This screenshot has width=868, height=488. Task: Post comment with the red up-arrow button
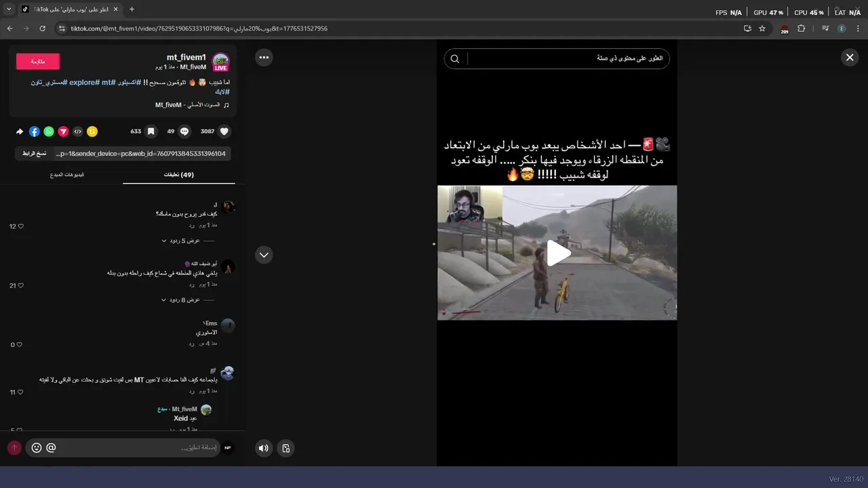click(14, 448)
